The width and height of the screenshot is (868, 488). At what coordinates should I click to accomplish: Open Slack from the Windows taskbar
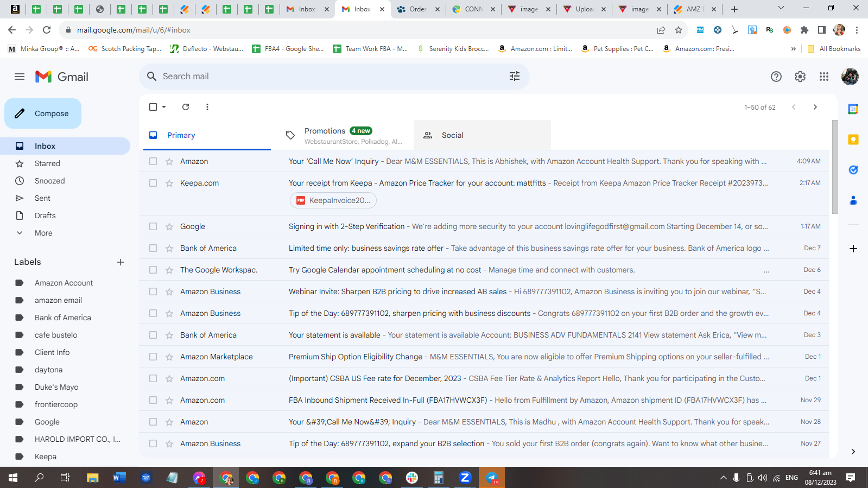click(412, 478)
